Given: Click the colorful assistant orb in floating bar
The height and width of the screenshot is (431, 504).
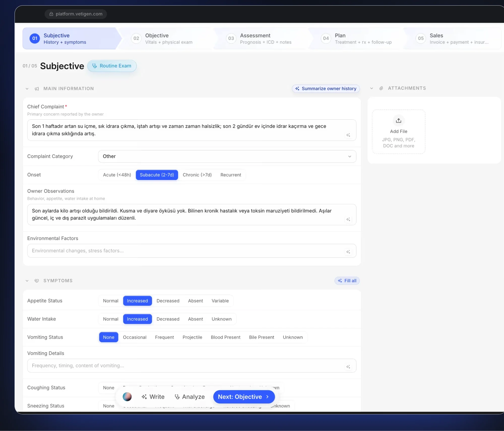Looking at the screenshot, I should click(127, 397).
